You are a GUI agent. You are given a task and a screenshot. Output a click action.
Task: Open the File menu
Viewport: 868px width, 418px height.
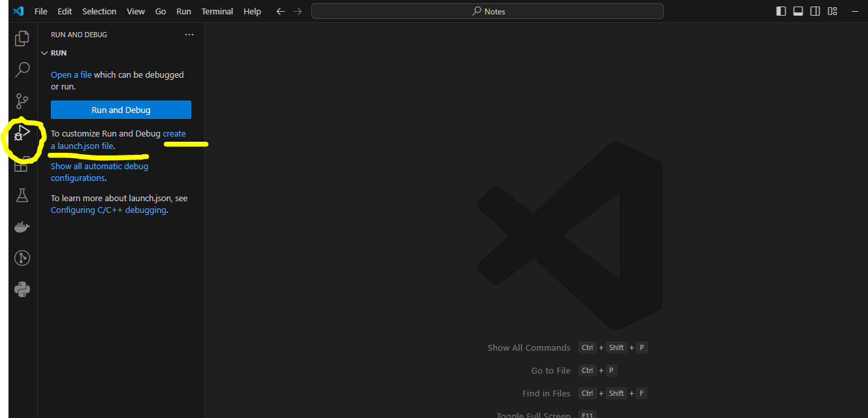pos(40,11)
